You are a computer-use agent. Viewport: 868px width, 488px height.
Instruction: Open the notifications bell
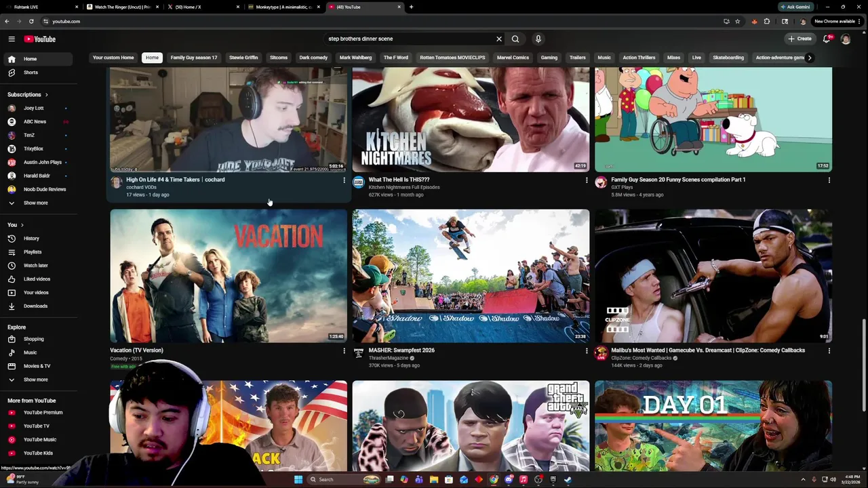coord(827,39)
